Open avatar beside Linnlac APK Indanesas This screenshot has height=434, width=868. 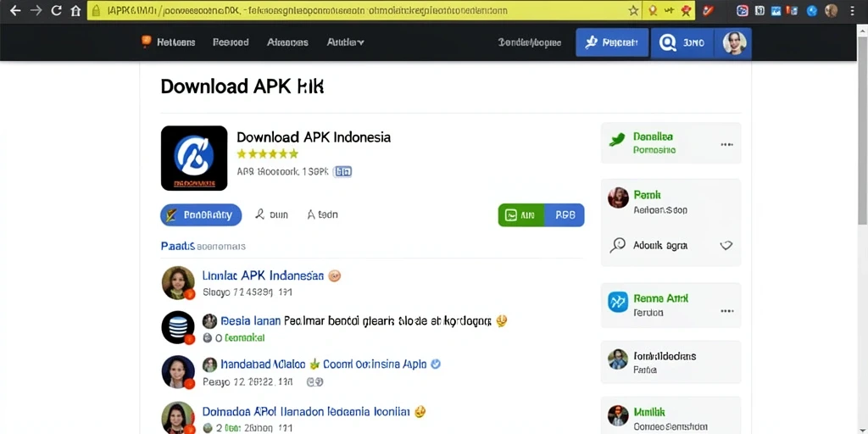pos(178,283)
